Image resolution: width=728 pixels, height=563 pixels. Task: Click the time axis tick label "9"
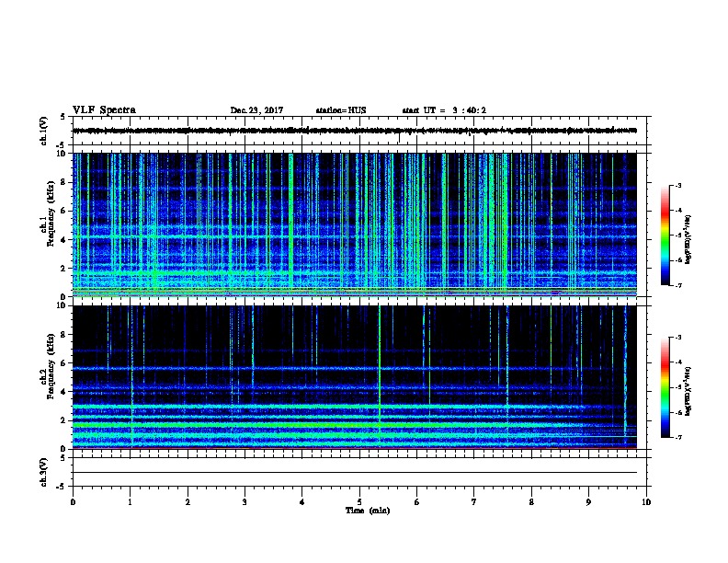click(588, 502)
